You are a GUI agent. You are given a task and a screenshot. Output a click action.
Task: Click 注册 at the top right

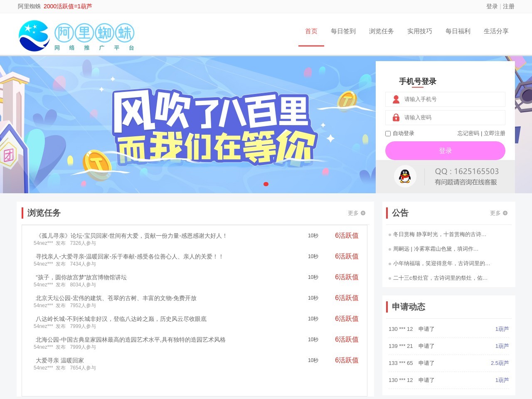508,6
